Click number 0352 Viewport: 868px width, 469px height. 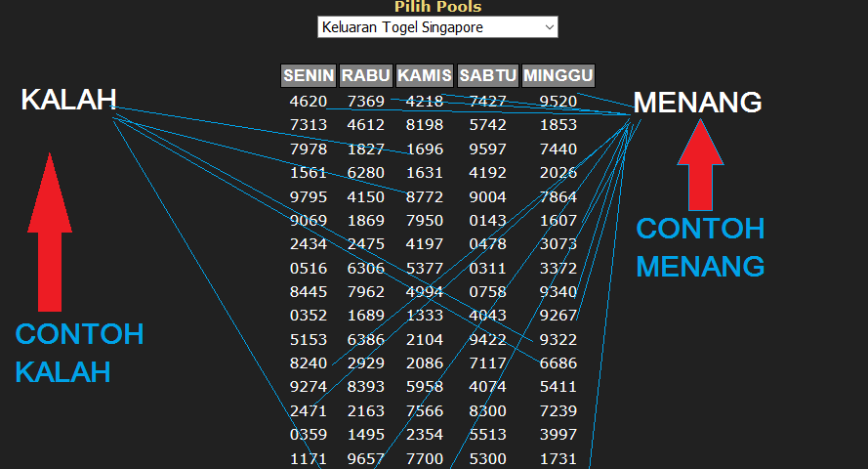coord(309,316)
